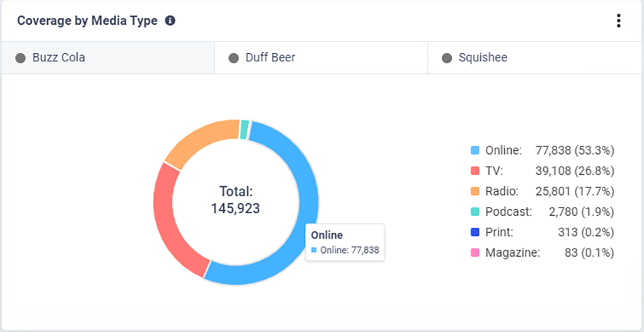Screen dimensions: 644x332
Task: Toggle the Online legend color swatch
Action: [x=475, y=150]
